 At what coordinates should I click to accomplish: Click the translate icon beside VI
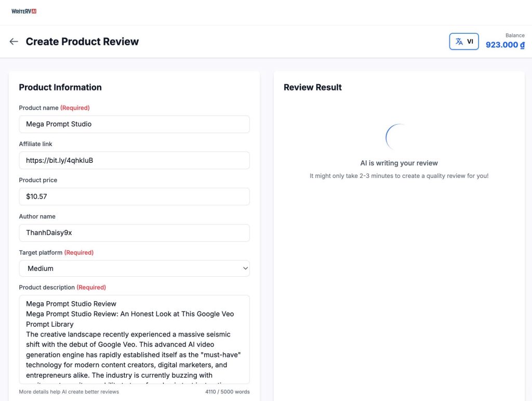pos(459,42)
